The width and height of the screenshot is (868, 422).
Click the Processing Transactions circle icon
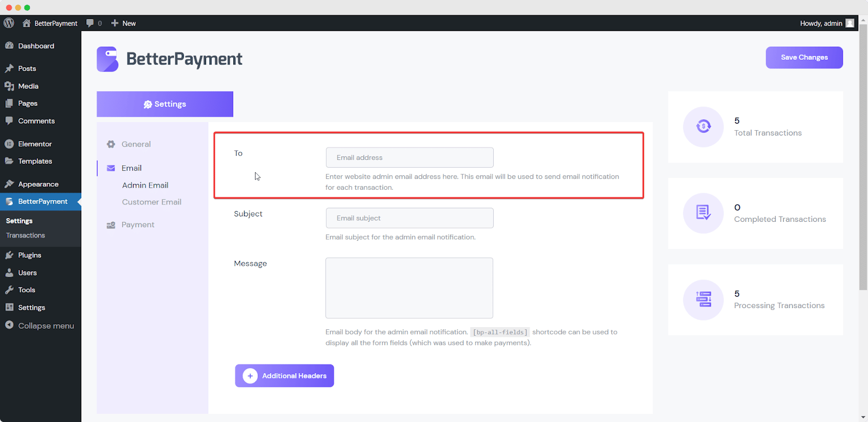click(x=704, y=299)
